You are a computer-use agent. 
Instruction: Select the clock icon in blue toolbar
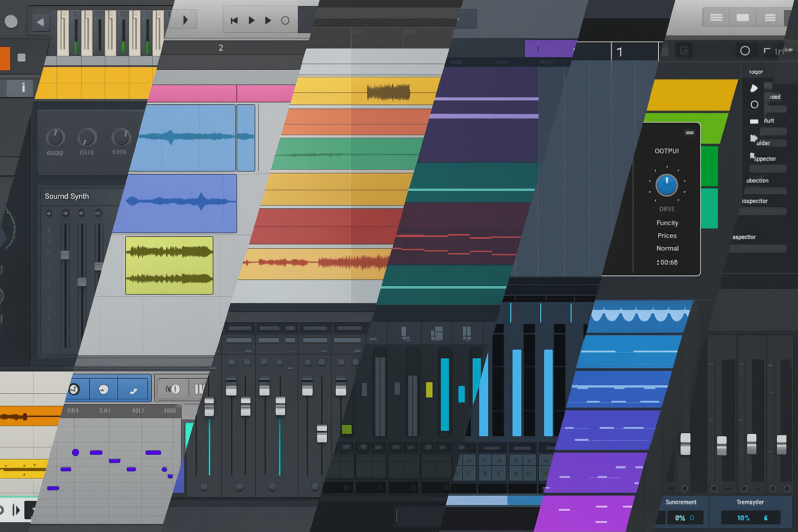(74, 389)
